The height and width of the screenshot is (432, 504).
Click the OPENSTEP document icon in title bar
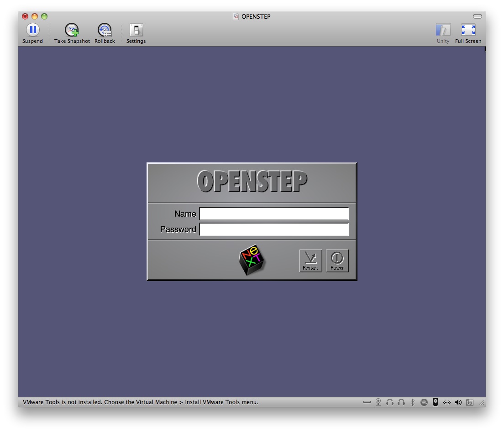(x=236, y=16)
